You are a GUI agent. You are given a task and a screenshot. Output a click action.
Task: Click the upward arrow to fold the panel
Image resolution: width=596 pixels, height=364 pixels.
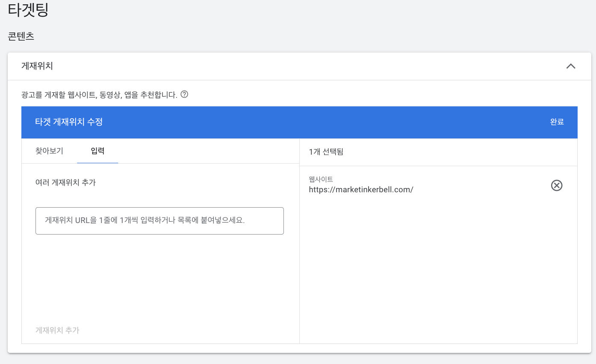click(x=571, y=66)
